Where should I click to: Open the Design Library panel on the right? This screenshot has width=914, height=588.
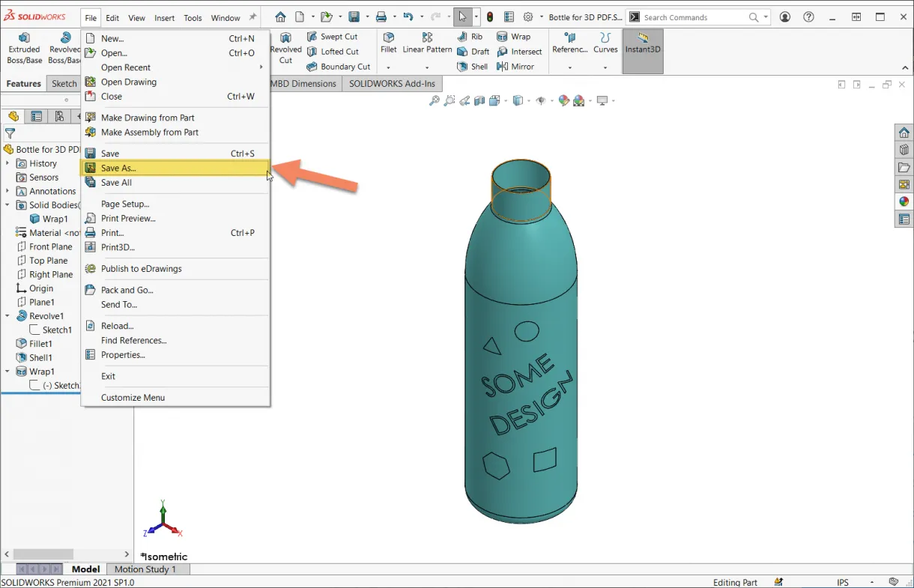click(904, 150)
